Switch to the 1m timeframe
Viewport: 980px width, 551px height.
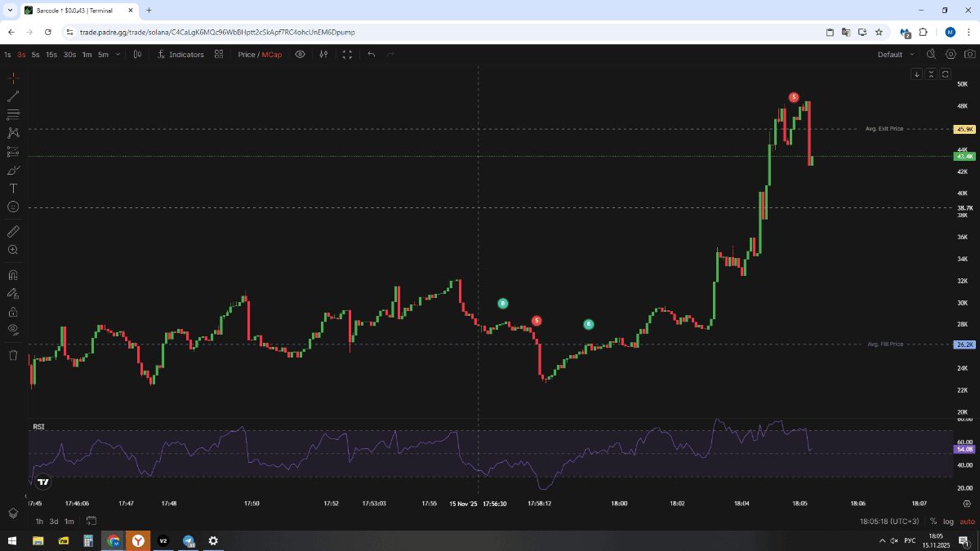point(87,55)
